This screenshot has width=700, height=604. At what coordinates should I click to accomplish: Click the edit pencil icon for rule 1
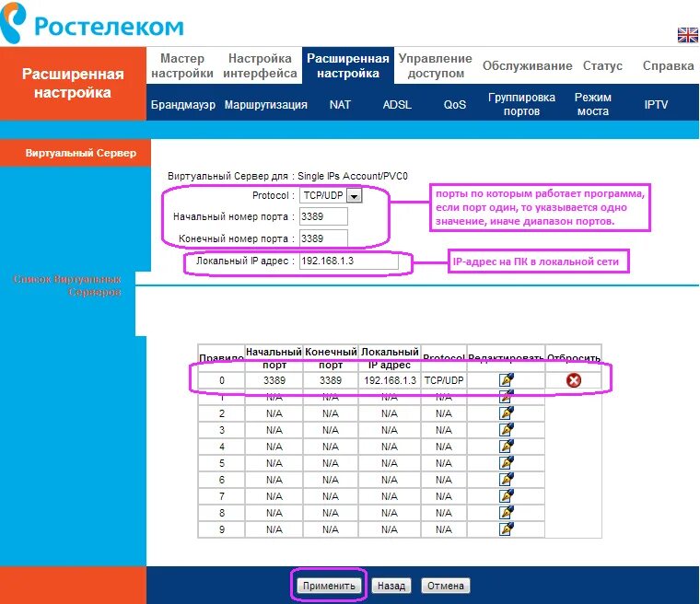[x=507, y=397]
